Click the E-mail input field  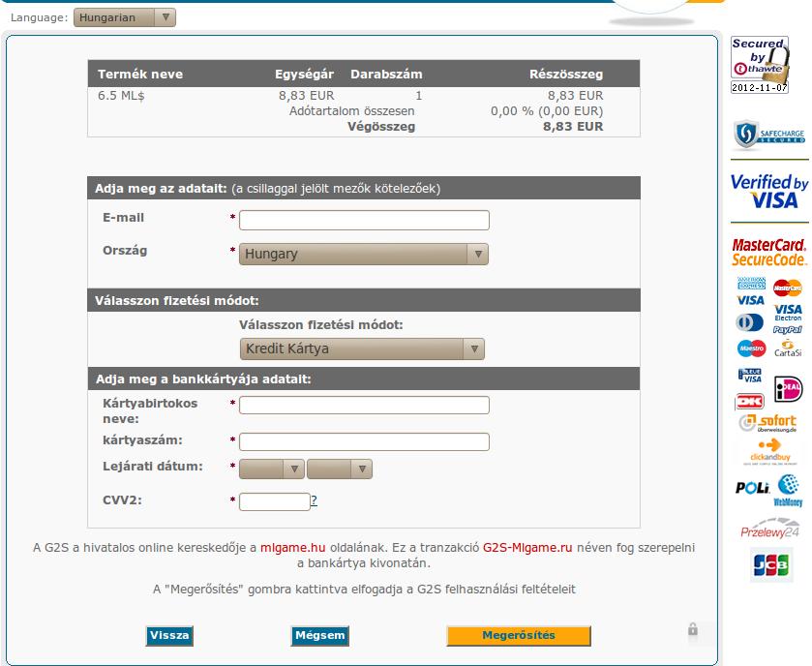pyautogui.click(x=364, y=221)
